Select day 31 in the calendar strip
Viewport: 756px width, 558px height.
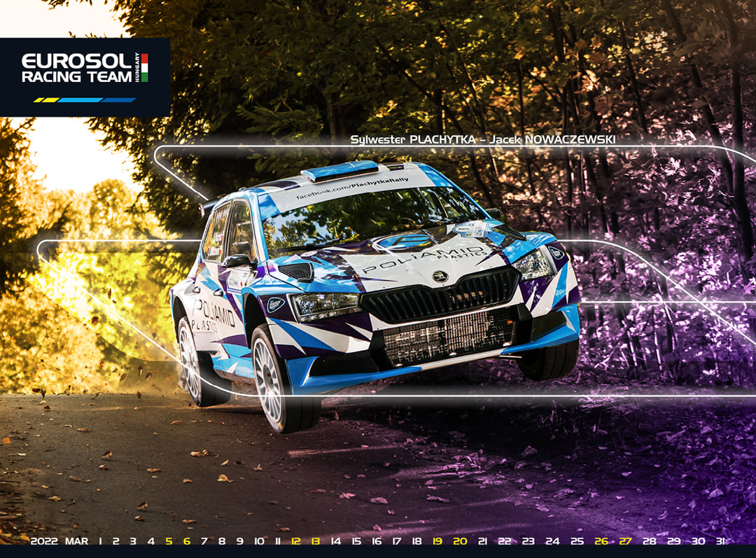[720, 541]
